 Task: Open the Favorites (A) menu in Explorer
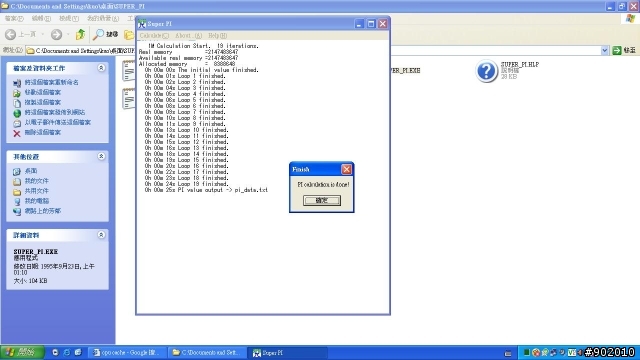[102, 18]
